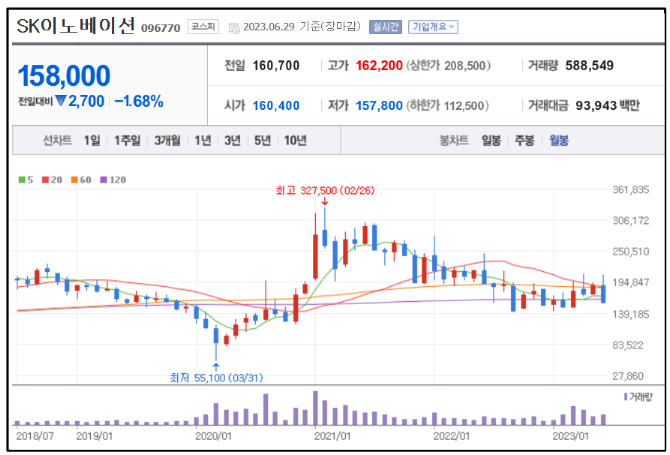Click the 봉차트 label
The width and height of the screenshot is (670, 455).
[x=454, y=140]
